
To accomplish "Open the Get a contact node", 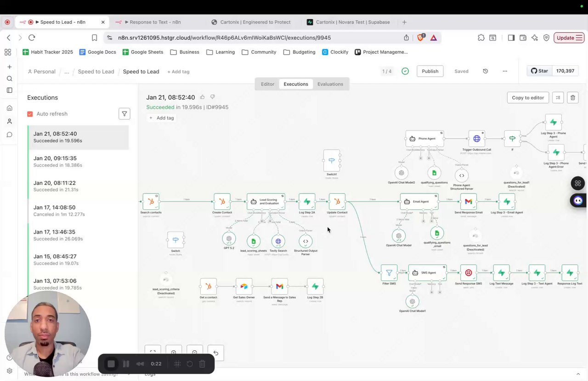I will (208, 286).
